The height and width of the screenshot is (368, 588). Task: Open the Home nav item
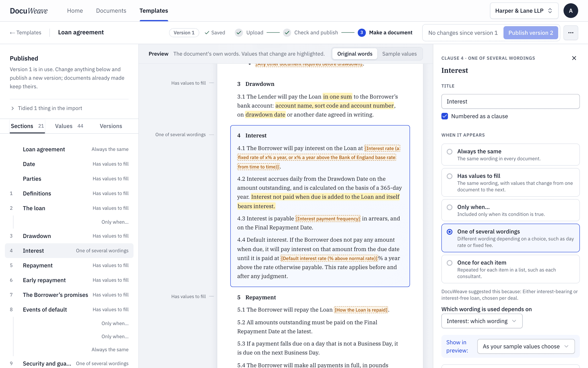tap(75, 11)
